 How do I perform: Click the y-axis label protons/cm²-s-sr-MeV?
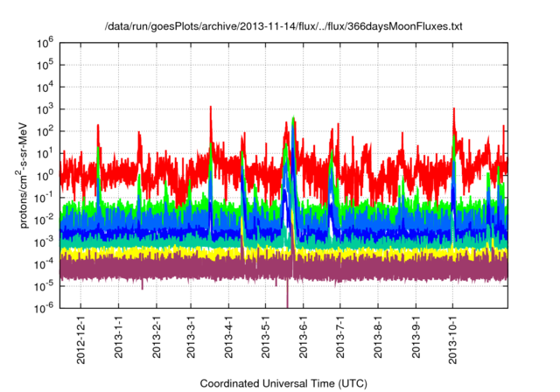tap(25, 174)
